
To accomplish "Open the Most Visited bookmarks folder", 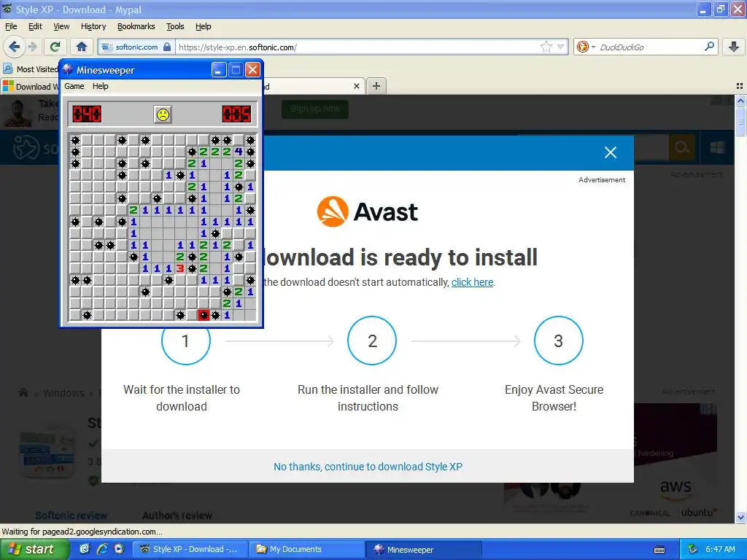I will [31, 69].
